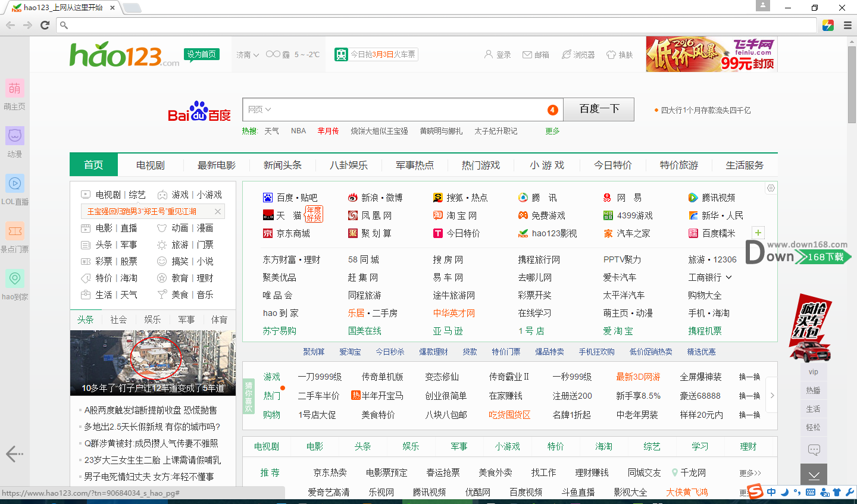Open the 小游戏 category tab in bottom panel

coord(507,446)
